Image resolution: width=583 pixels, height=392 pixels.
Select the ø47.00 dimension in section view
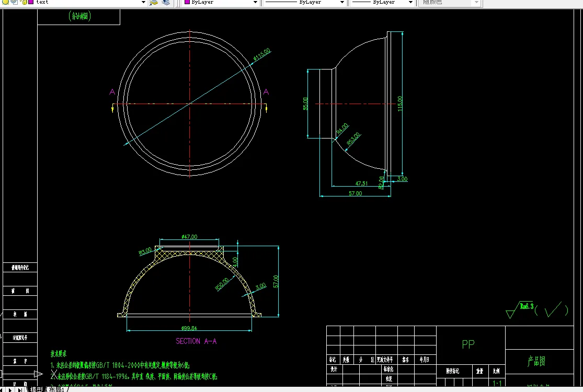pyautogui.click(x=189, y=237)
